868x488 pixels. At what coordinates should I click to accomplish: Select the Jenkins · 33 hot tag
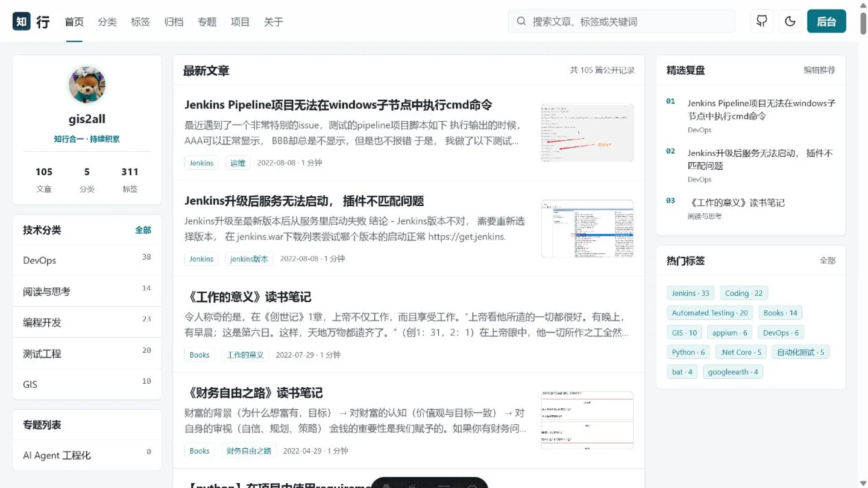tap(690, 293)
